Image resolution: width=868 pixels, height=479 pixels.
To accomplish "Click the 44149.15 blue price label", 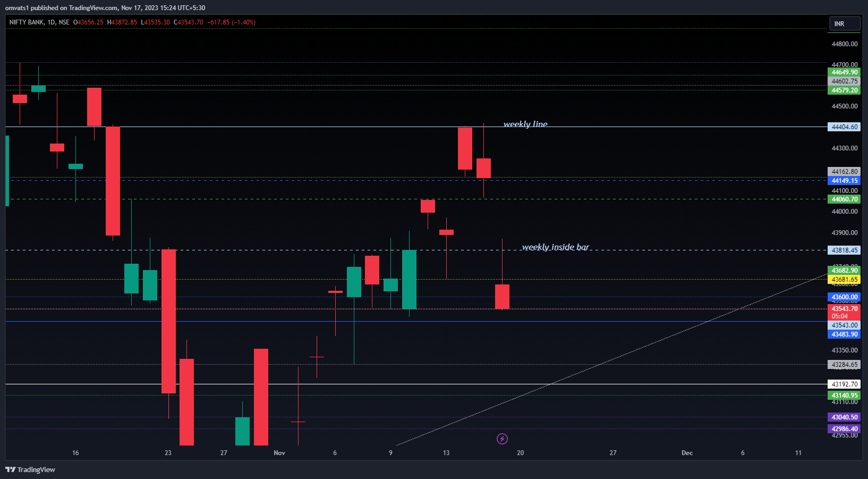I will coord(844,181).
